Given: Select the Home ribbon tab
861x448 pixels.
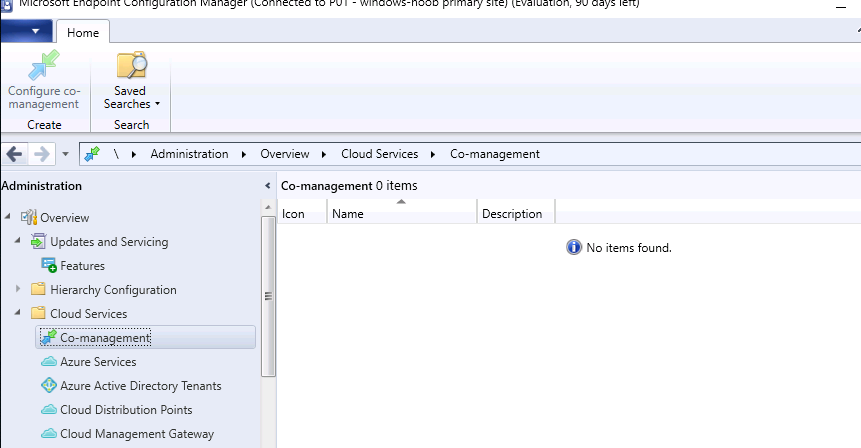Looking at the screenshot, I should coord(83,32).
